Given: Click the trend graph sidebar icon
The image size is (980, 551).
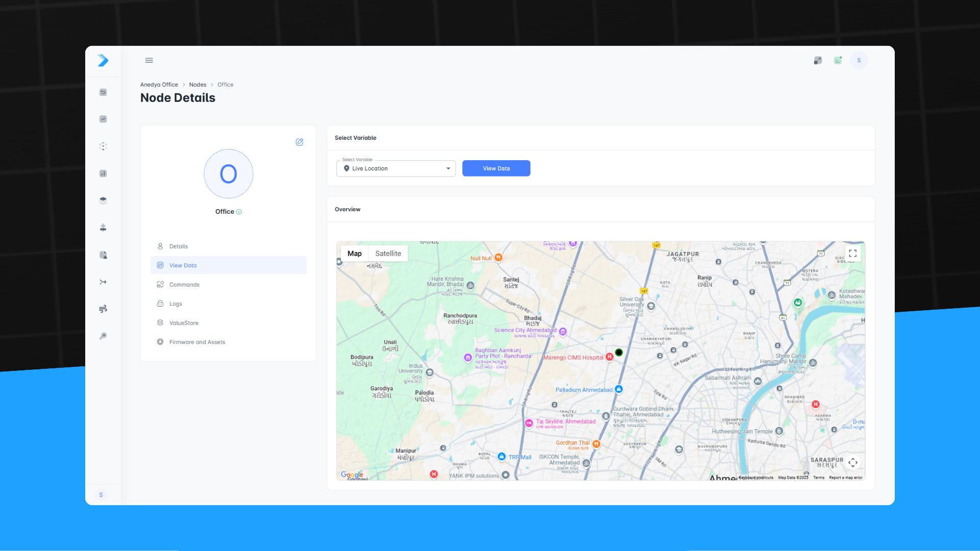Looking at the screenshot, I should click(103, 119).
